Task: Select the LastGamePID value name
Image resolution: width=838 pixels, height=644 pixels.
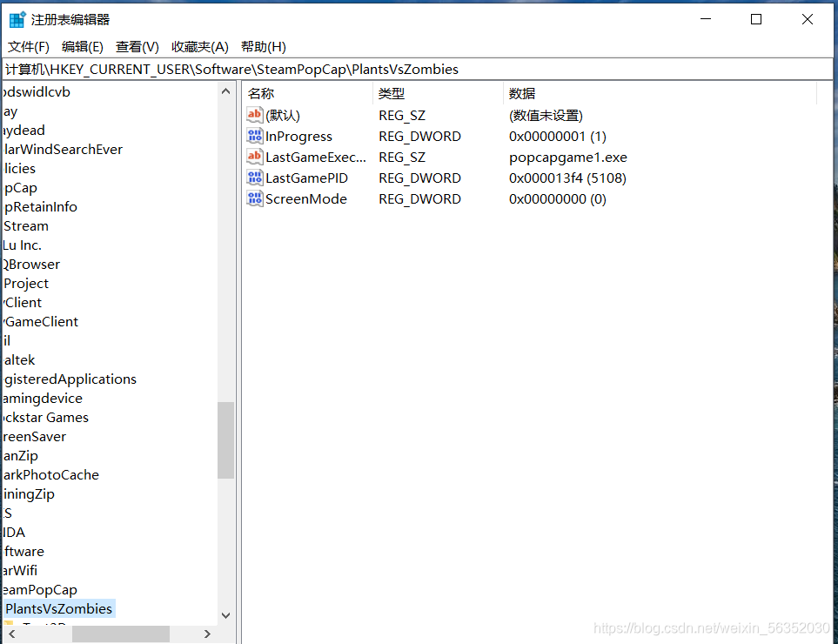Action: (307, 178)
